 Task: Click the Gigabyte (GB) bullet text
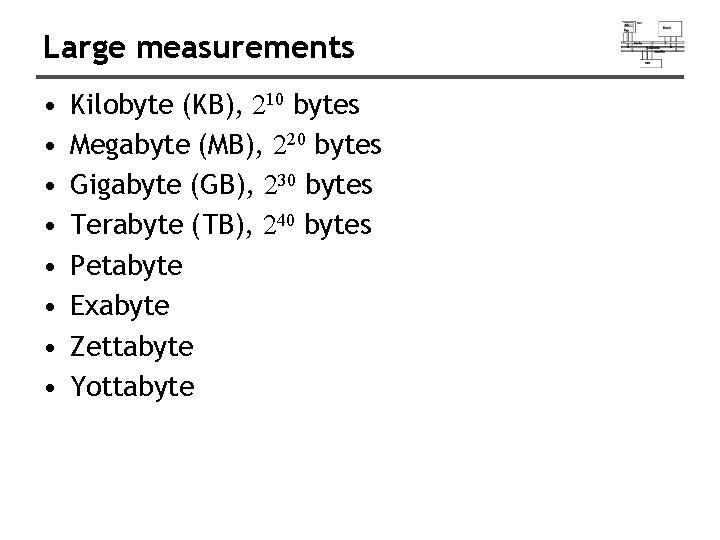tap(221, 186)
